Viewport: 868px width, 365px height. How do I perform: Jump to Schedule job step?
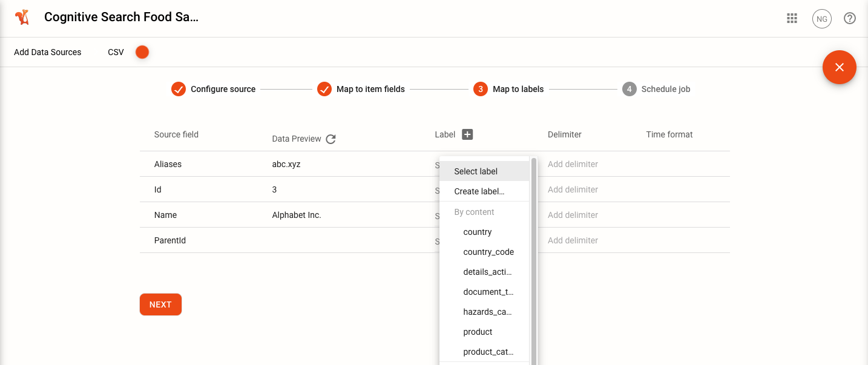656,89
